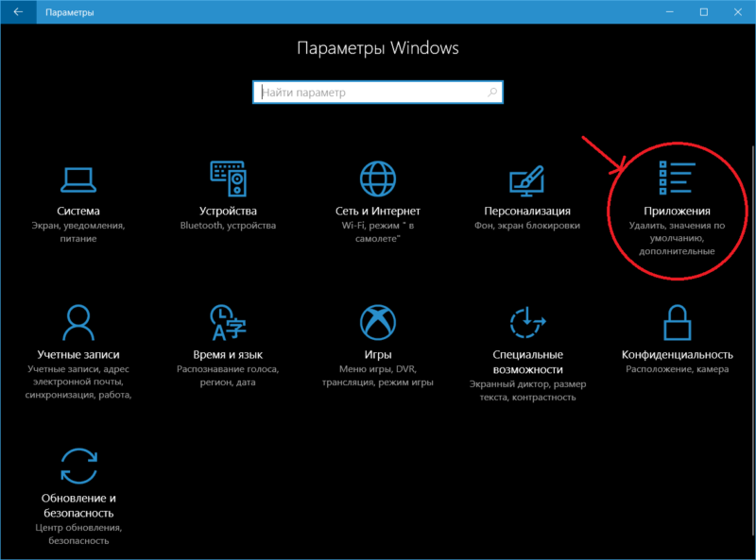Minimize the Параметры window
The image size is (756, 560).
(x=670, y=12)
